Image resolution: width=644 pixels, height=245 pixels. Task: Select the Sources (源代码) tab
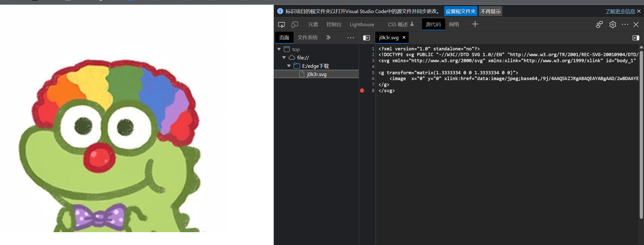[433, 24]
